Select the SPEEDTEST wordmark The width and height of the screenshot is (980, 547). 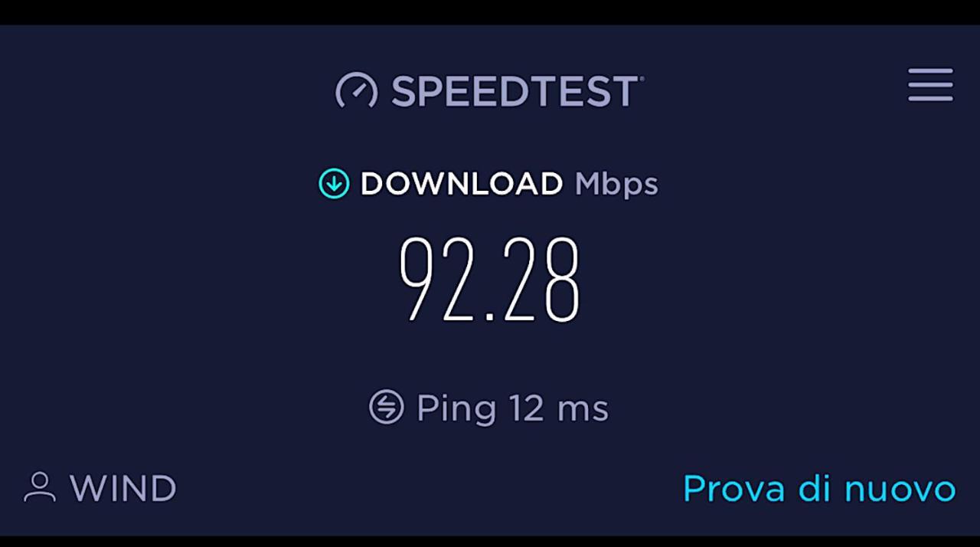(514, 91)
